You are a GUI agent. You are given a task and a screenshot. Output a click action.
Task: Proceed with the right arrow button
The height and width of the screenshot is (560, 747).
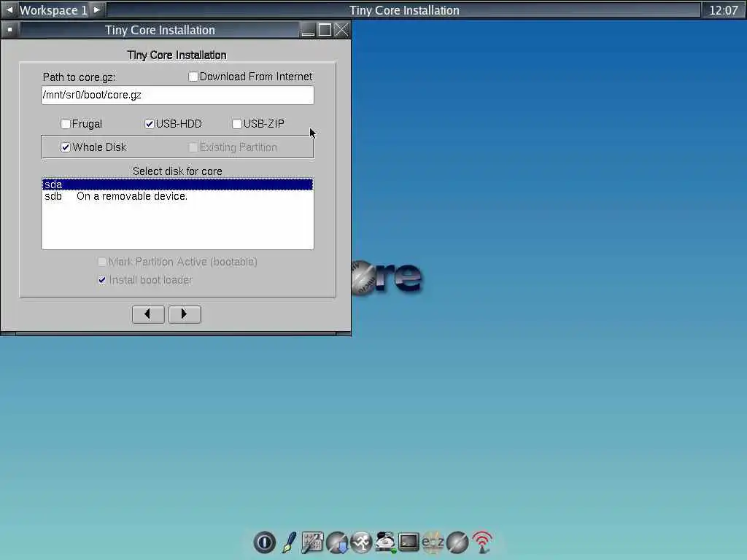185,314
